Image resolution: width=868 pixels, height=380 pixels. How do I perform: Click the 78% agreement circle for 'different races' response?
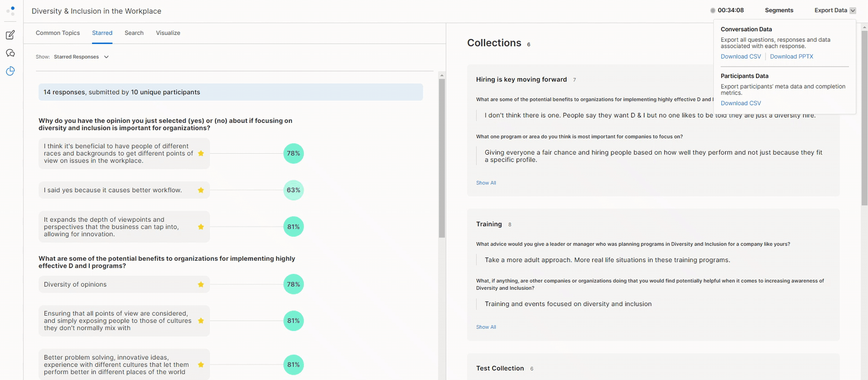[x=294, y=154]
